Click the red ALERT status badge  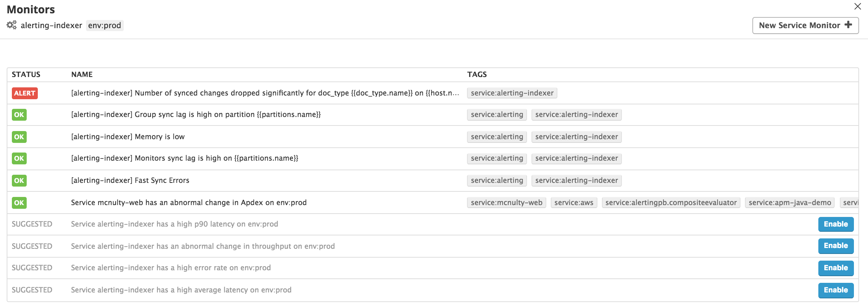(24, 93)
